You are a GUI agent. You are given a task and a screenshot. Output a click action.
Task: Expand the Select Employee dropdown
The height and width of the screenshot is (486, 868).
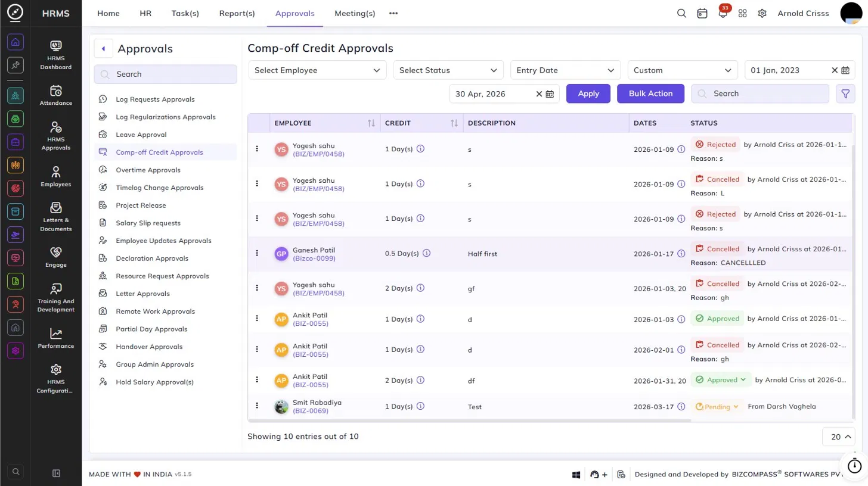(317, 70)
